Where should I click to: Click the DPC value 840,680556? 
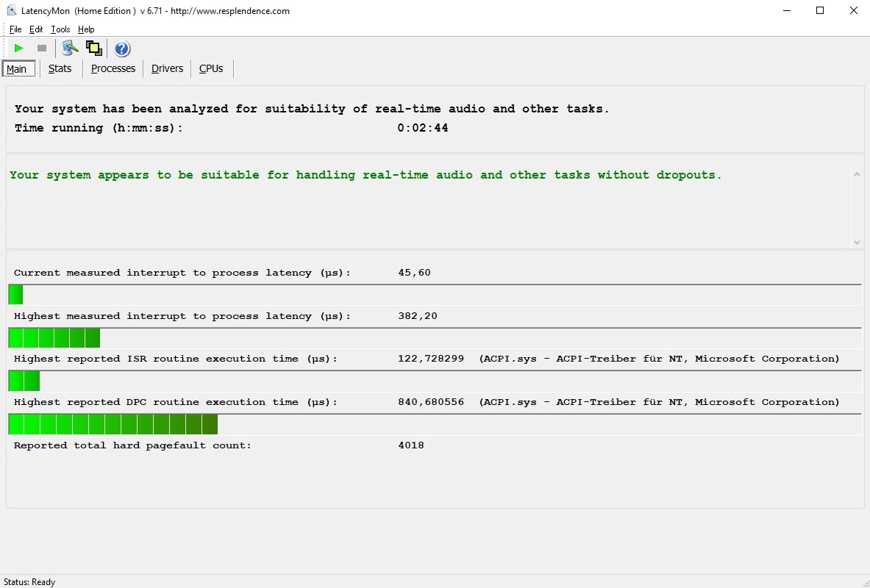click(431, 401)
